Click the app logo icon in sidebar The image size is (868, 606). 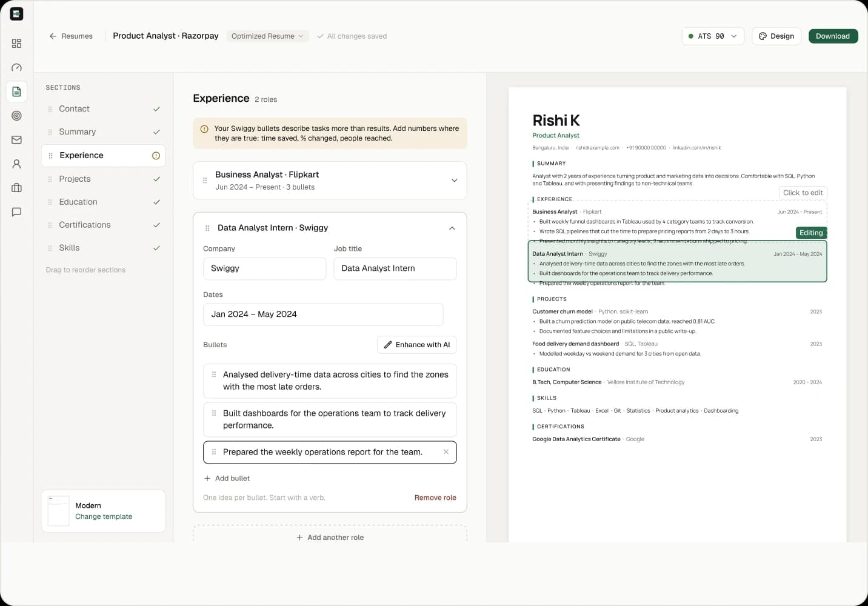[16, 14]
